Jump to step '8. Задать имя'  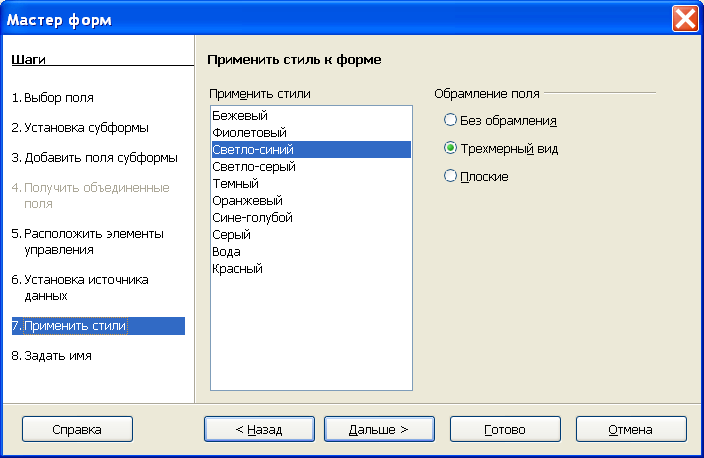click(x=52, y=356)
